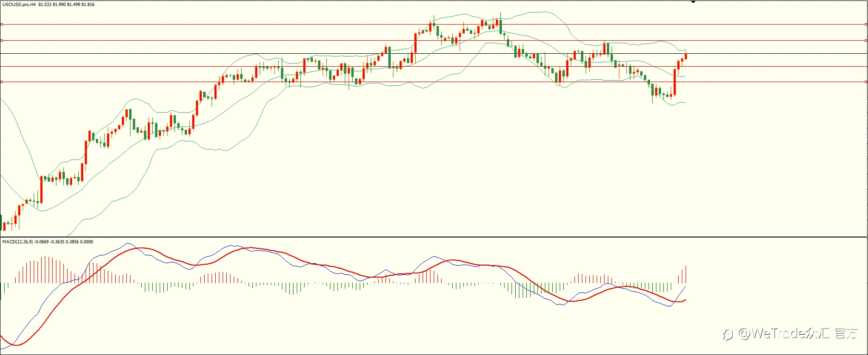The image size is (868, 355).
Task: Click the latest red candle touching the black line
Action: [x=686, y=55]
